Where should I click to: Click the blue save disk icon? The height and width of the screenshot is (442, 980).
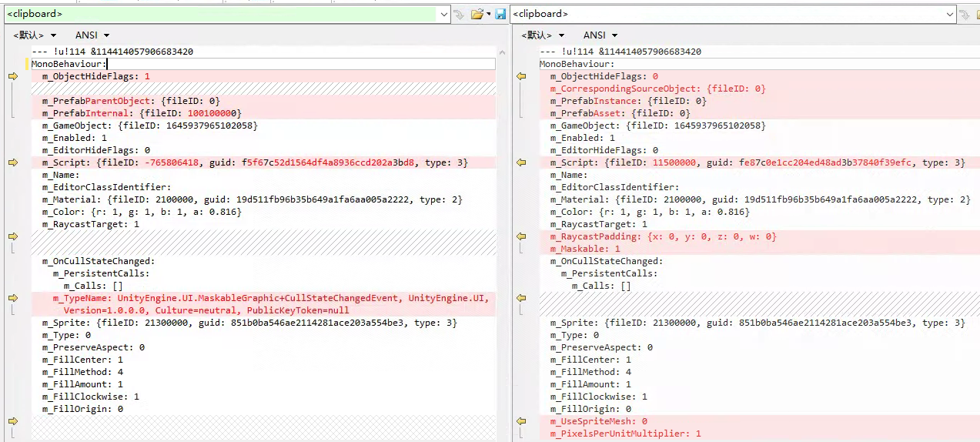[x=500, y=14]
